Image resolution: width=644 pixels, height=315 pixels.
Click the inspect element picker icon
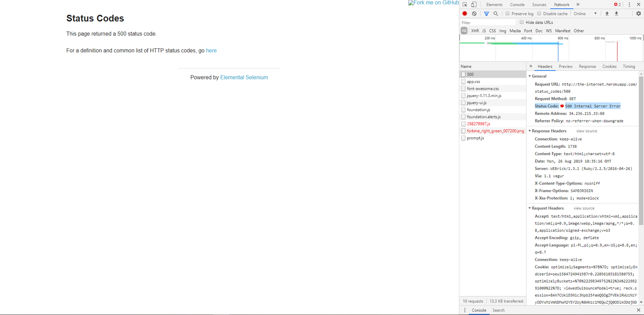465,4
